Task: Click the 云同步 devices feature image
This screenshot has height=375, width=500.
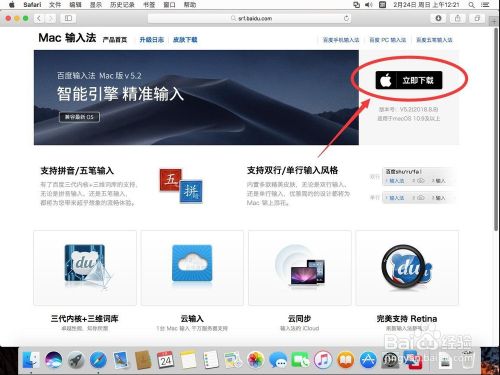Action: [300, 268]
